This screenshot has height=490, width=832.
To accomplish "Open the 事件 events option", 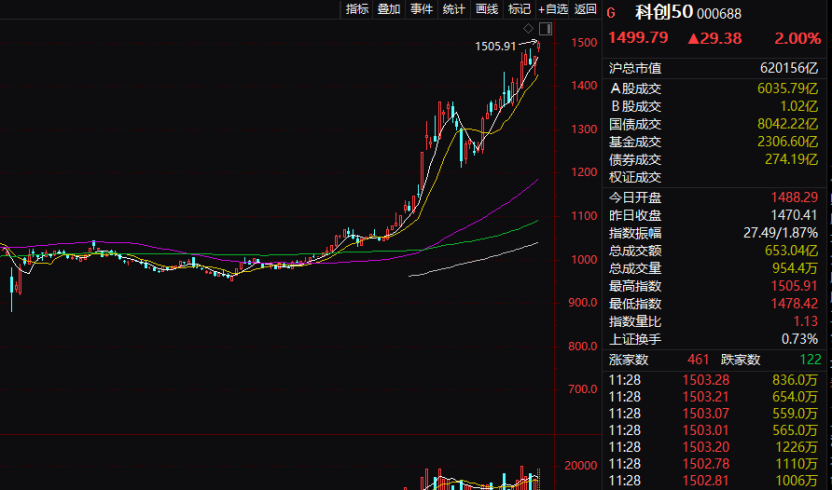I will click(421, 9).
